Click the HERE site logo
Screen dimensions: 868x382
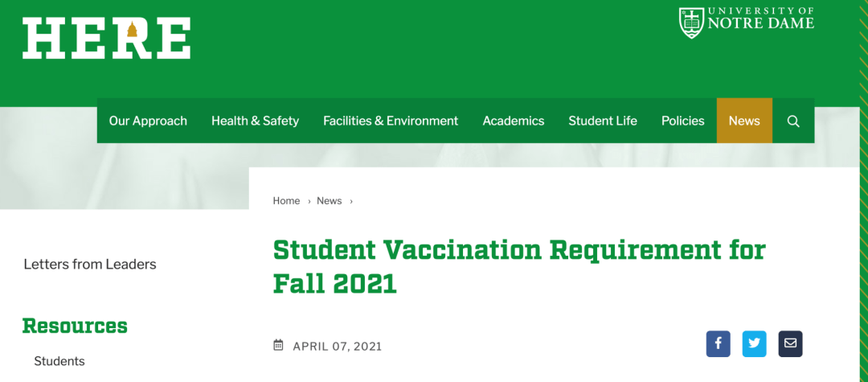106,39
